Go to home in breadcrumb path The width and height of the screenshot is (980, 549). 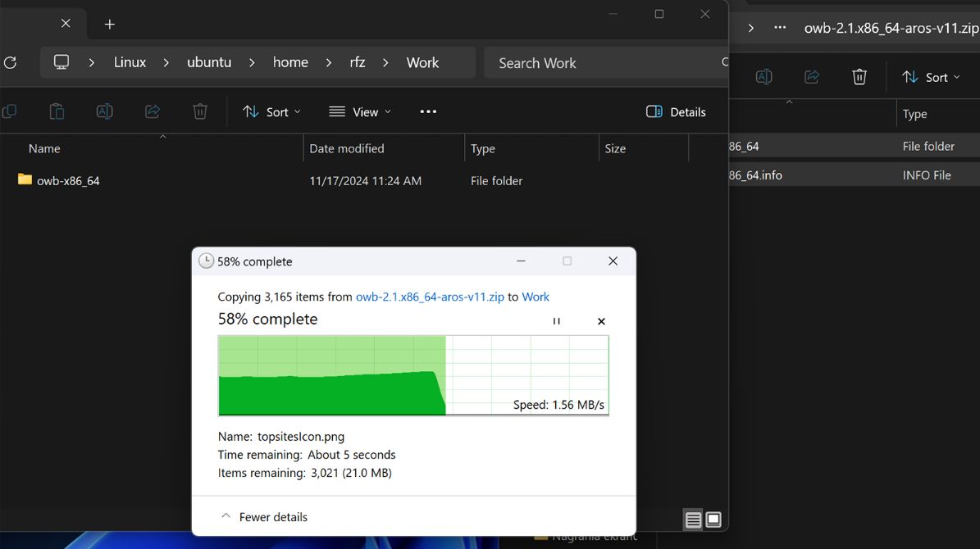(290, 62)
